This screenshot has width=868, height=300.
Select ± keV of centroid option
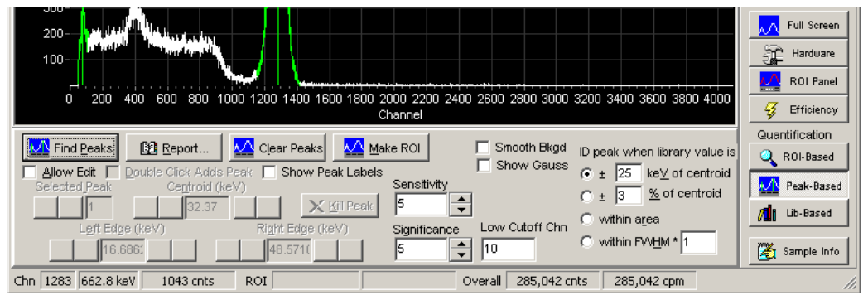pos(586,174)
